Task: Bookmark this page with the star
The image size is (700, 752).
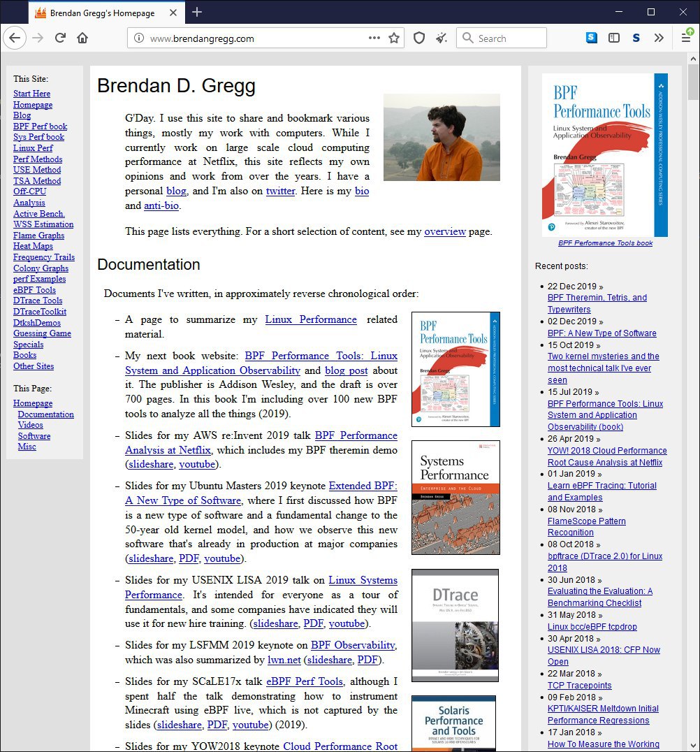Action: pyautogui.click(x=394, y=38)
